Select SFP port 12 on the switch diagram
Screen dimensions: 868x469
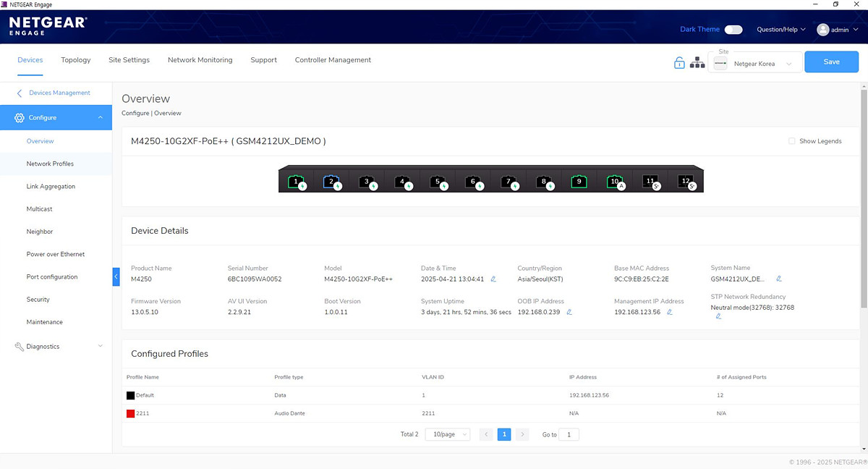click(686, 181)
